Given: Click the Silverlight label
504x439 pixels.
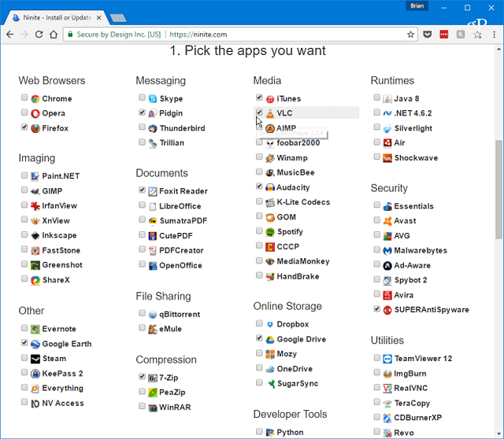Looking at the screenshot, I should point(413,128).
